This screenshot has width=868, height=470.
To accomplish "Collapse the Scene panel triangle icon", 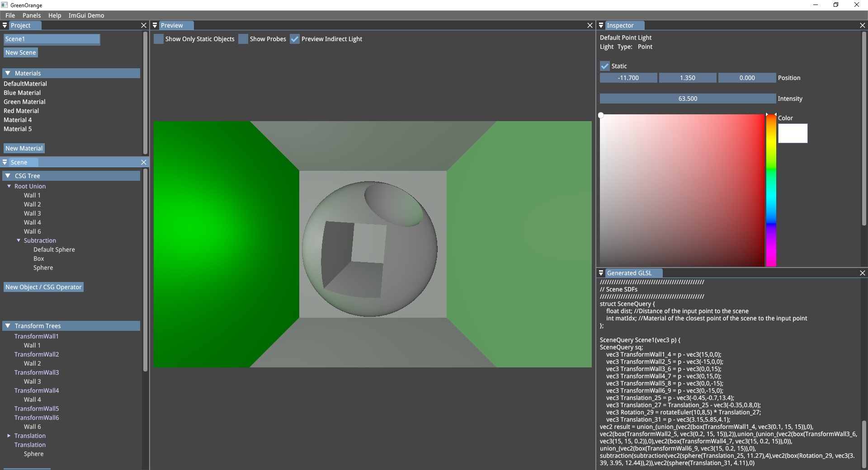I will 5,162.
